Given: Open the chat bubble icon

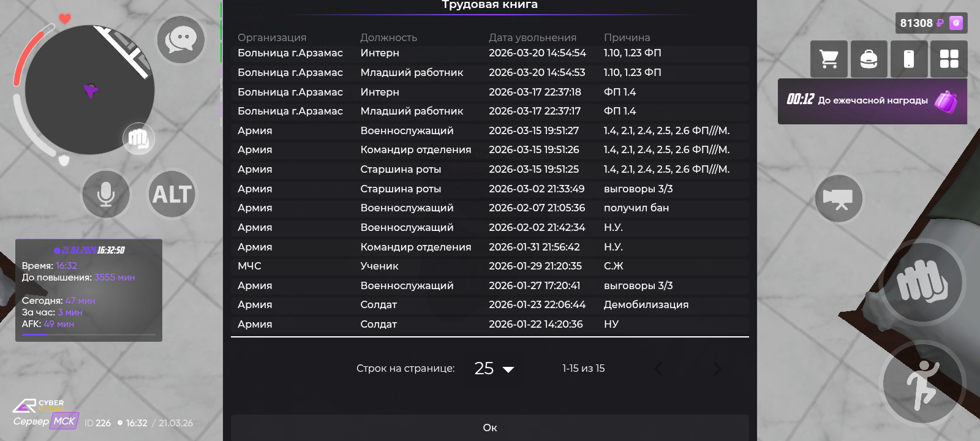Looking at the screenshot, I should pyautogui.click(x=181, y=40).
